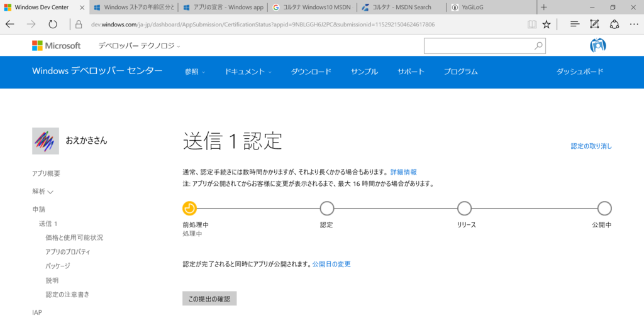644x316 pixels.
Task: Select 申請 in sidebar
Action: [x=38, y=209]
